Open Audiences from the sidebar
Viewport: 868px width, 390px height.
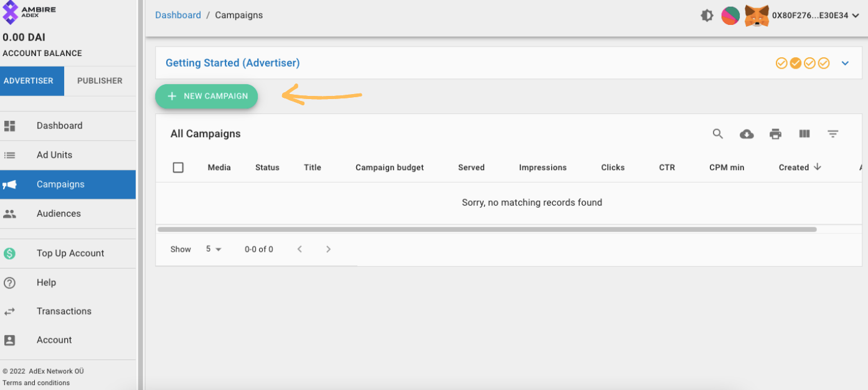point(68,214)
